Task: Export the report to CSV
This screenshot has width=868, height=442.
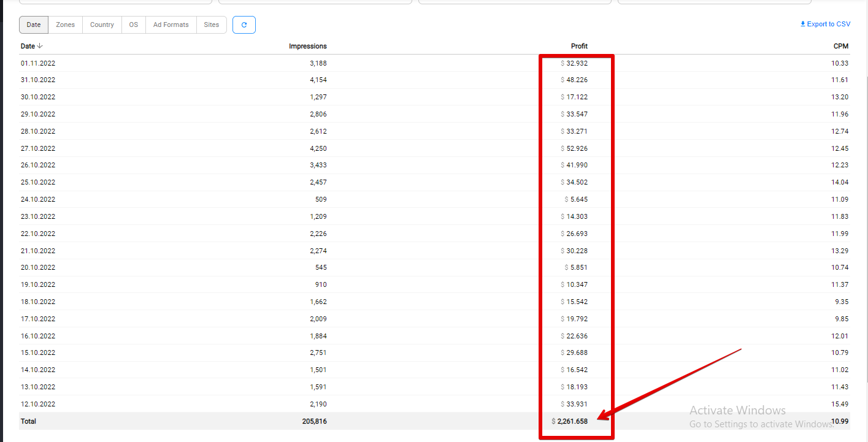Action: (825, 24)
